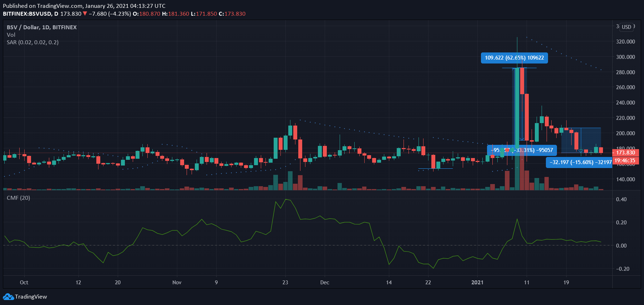The height and width of the screenshot is (305, 644).
Task: Click the Dec label on time axis
Action: coord(325,282)
